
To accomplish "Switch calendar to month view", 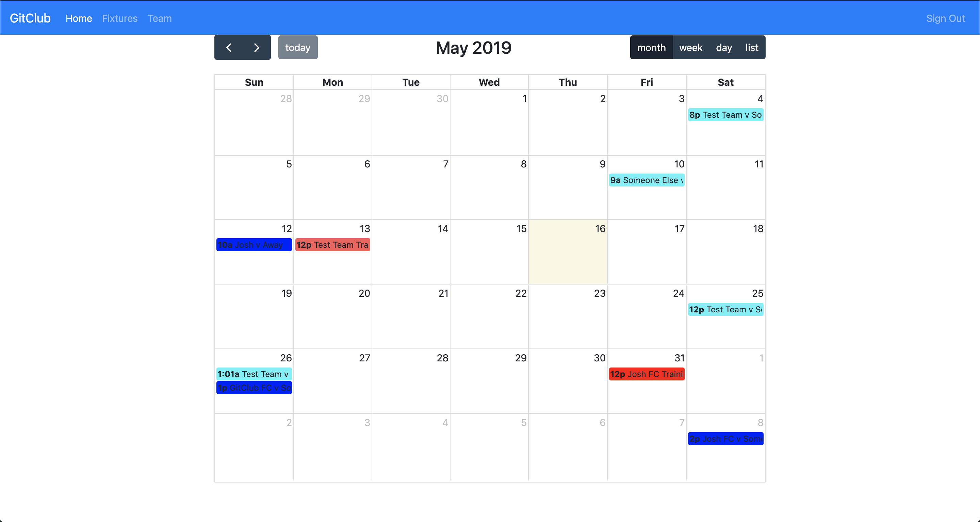I will pyautogui.click(x=651, y=48).
